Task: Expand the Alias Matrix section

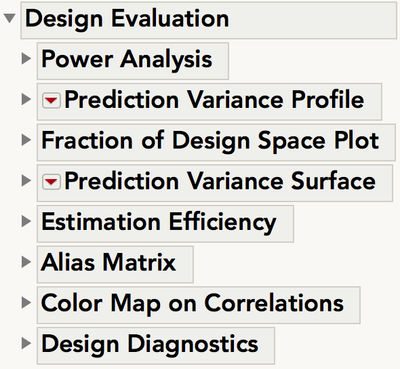Action: click(26, 262)
